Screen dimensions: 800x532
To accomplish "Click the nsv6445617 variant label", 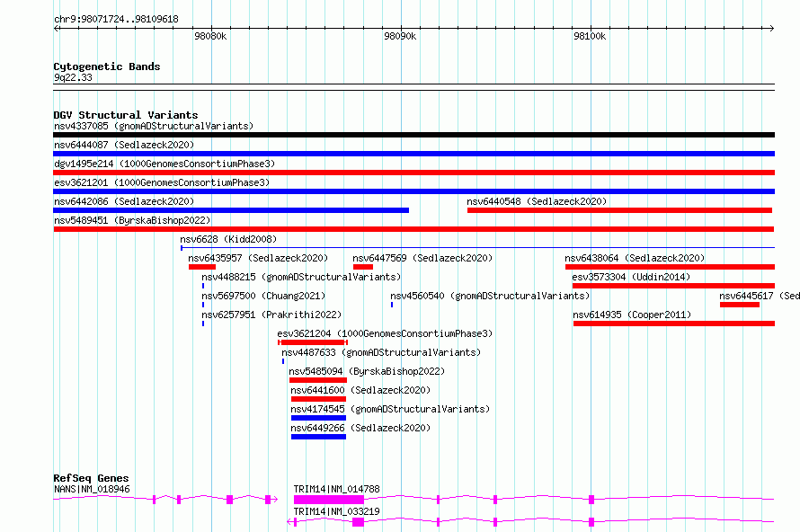I will (x=760, y=296).
